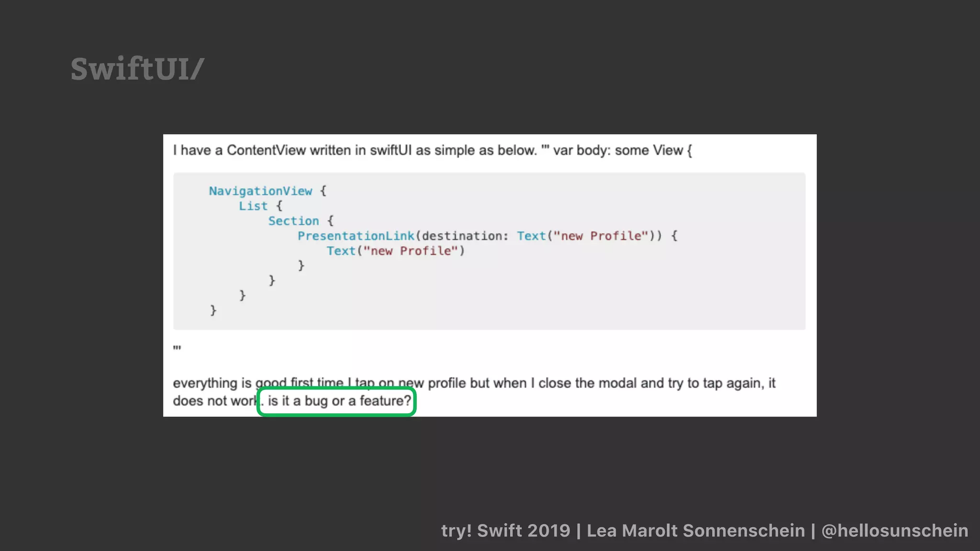Click the PresentationLink(destination: code line

[488, 236]
